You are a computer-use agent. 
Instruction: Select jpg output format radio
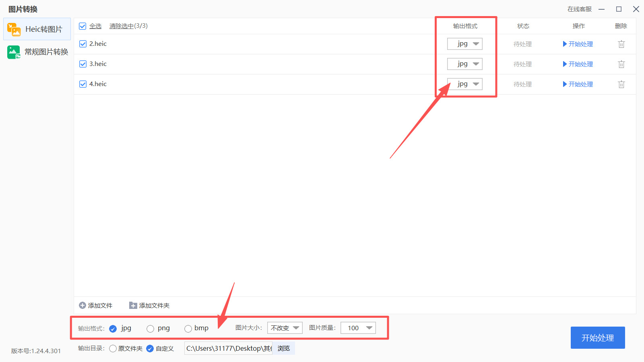pos(113,329)
